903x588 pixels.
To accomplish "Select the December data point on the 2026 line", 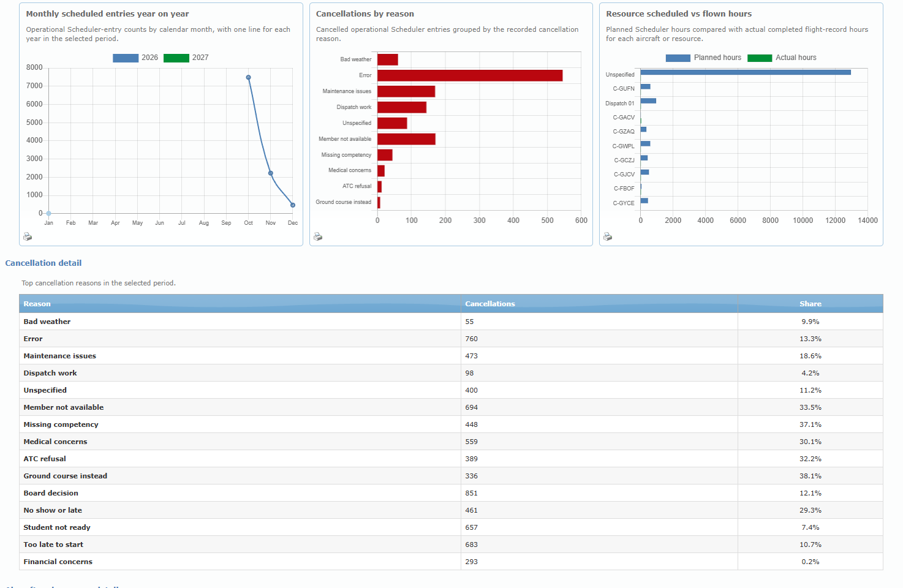I will coord(293,205).
